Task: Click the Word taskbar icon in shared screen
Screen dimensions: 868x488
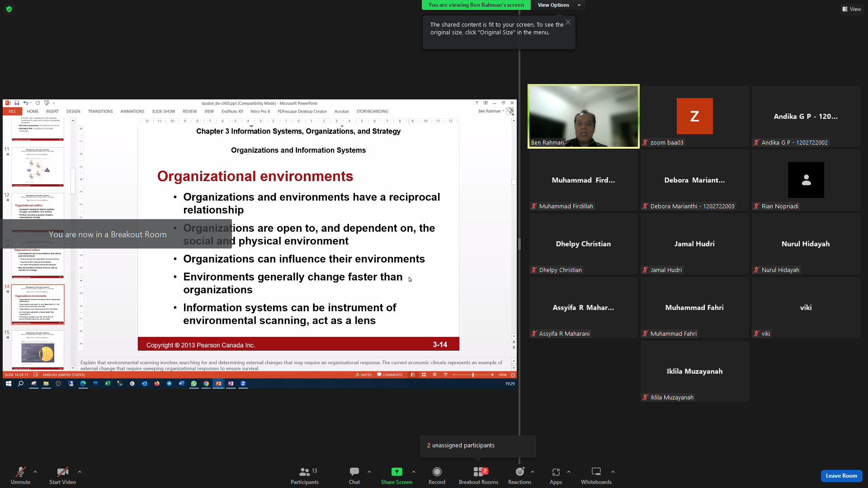Action: pos(181,384)
